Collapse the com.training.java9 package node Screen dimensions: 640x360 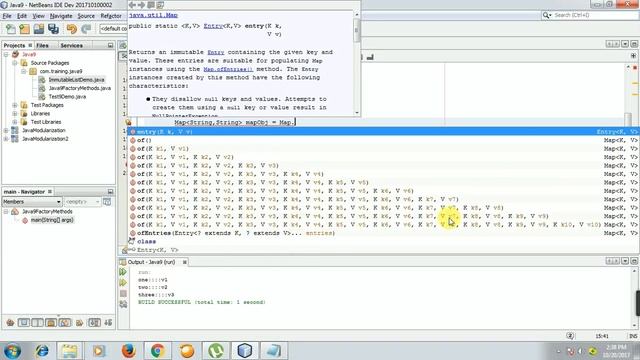click(x=24, y=71)
